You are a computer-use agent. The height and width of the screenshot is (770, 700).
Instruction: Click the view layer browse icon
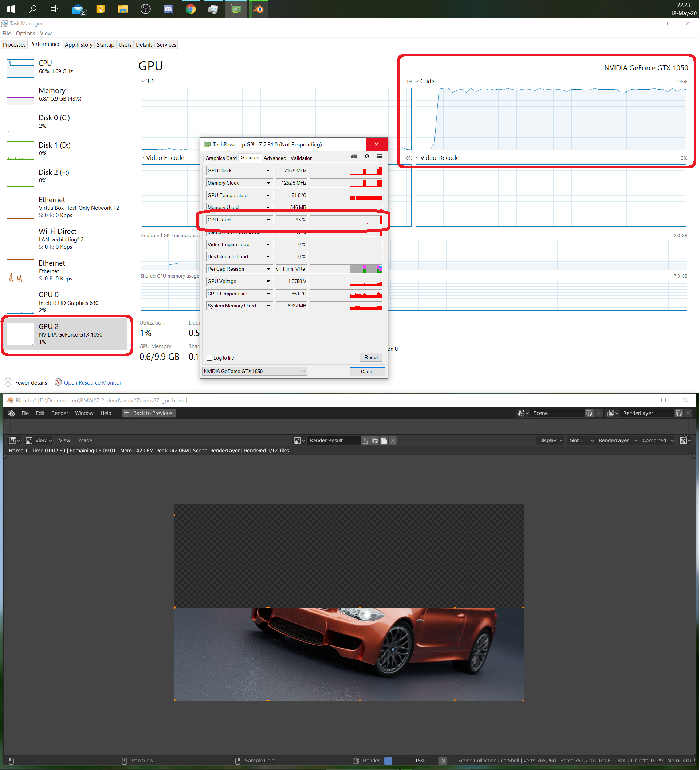pos(613,414)
